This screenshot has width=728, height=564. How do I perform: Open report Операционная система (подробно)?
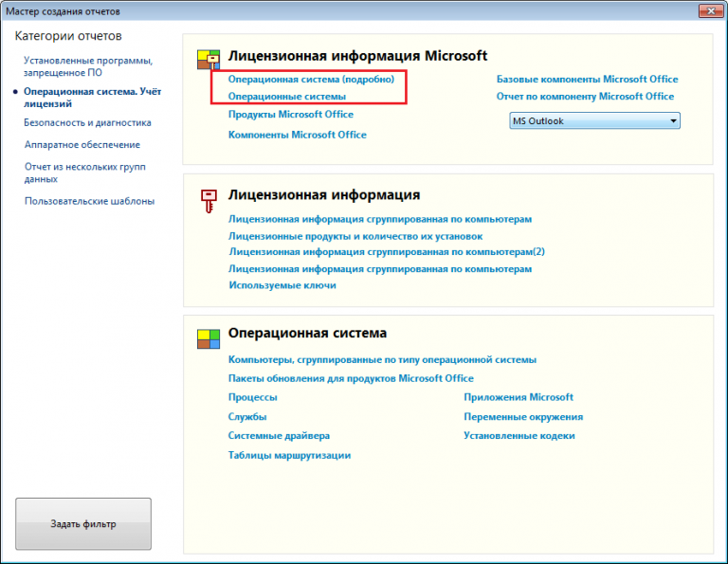[x=311, y=80]
